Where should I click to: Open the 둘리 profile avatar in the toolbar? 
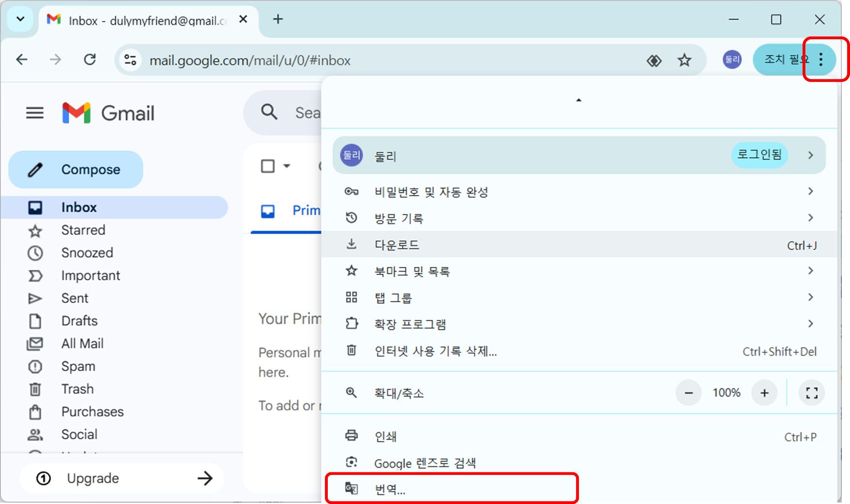[x=732, y=60]
